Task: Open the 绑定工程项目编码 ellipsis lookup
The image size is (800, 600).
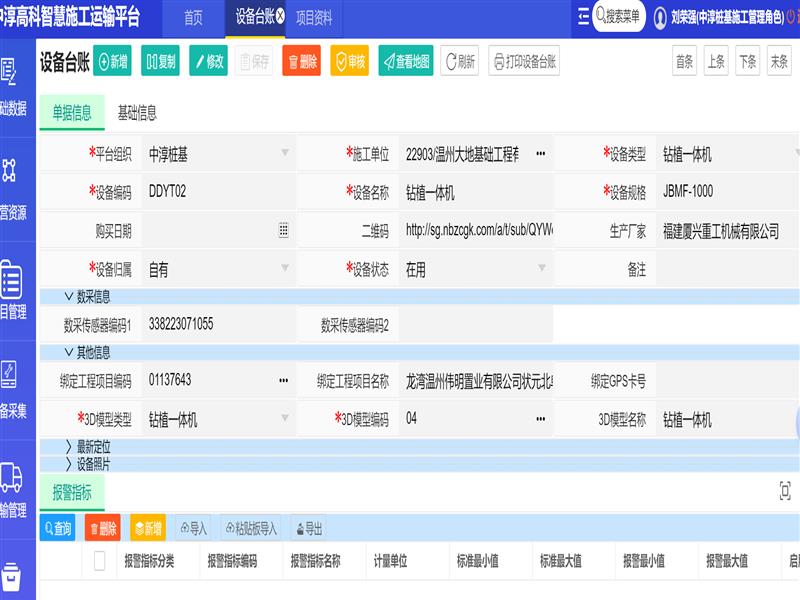Action: [283, 380]
